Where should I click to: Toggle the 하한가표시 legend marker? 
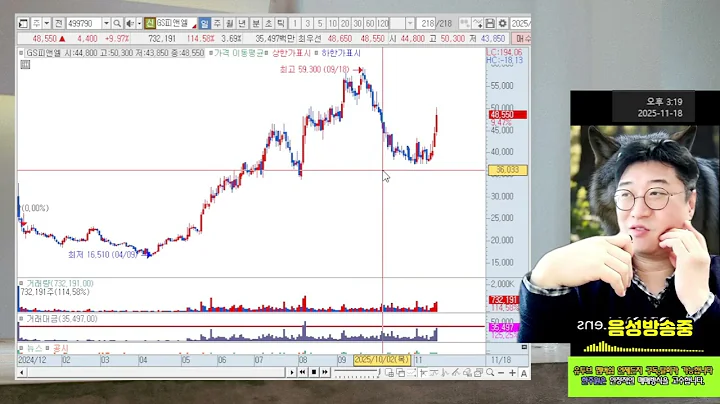316,53
